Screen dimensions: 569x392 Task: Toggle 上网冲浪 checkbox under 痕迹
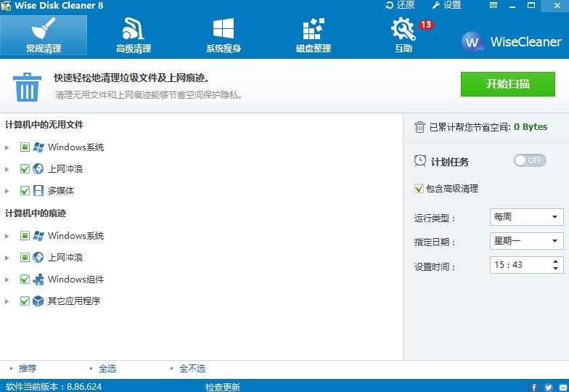[x=25, y=257]
